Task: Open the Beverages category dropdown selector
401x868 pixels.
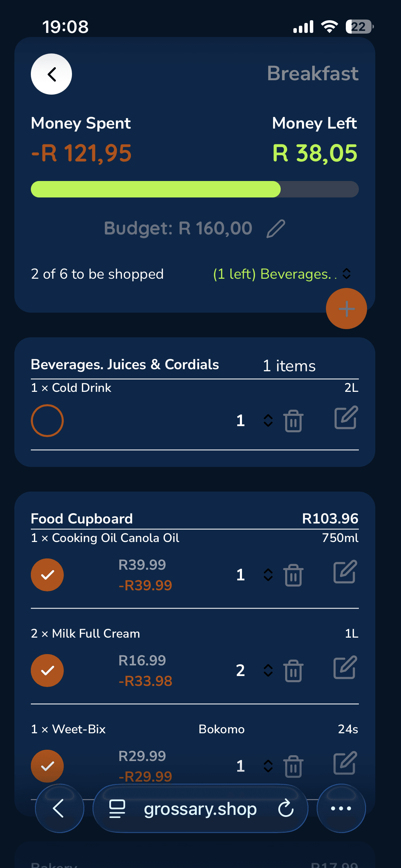Action: (x=347, y=274)
